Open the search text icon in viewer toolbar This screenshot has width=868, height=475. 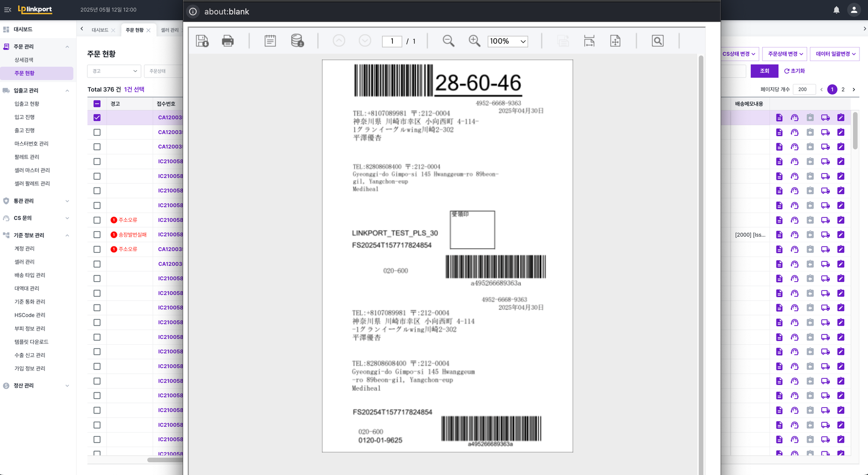click(657, 41)
